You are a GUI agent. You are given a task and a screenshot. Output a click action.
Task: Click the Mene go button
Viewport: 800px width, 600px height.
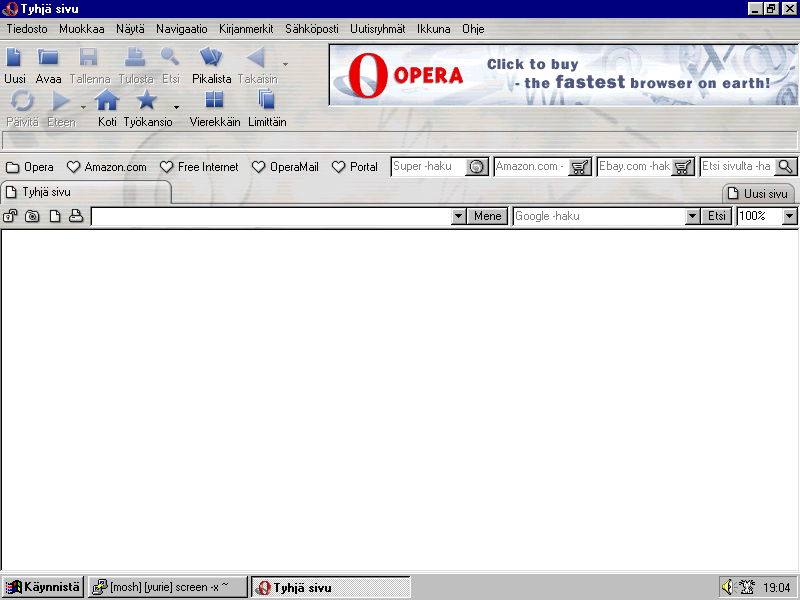point(487,216)
